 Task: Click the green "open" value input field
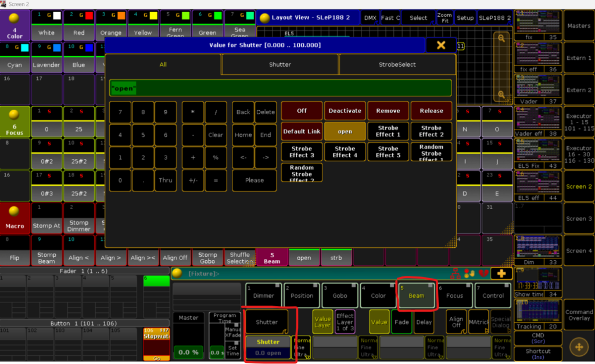pyautogui.click(x=280, y=88)
